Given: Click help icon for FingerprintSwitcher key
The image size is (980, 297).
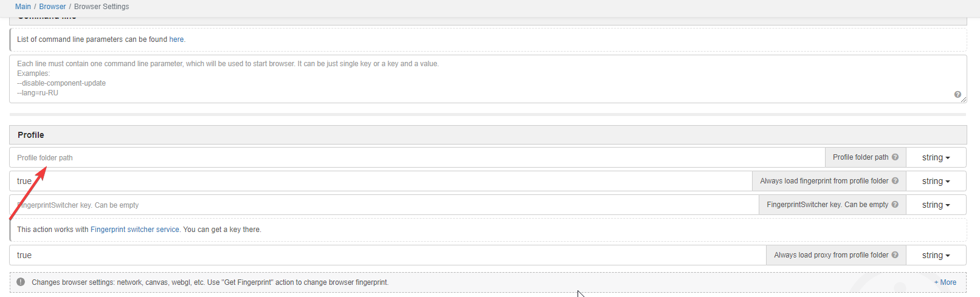Looking at the screenshot, I should (x=895, y=205).
